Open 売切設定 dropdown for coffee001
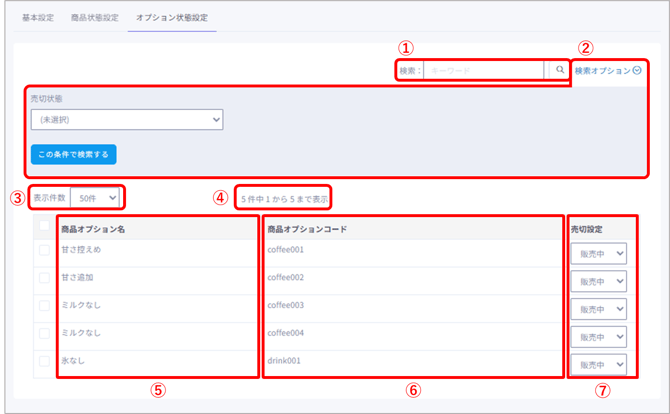 602,255
